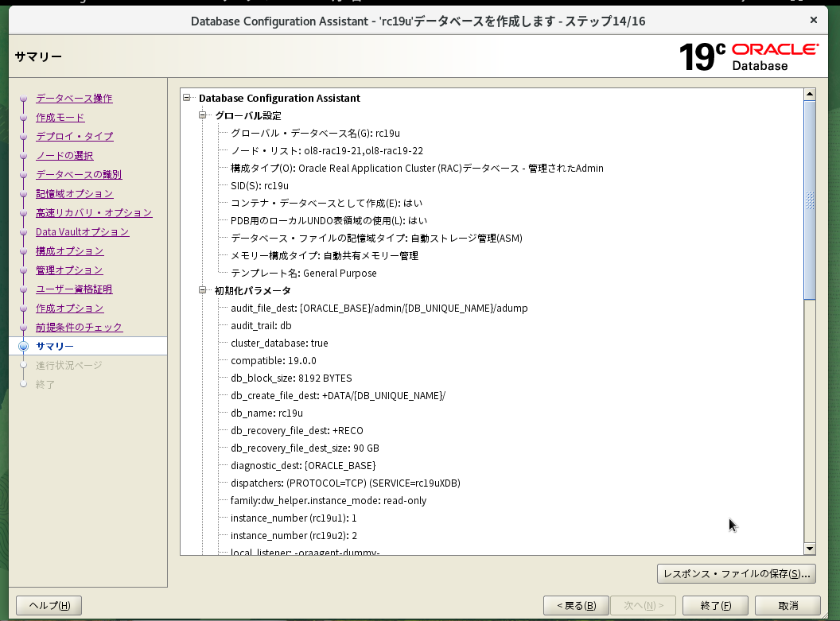The width and height of the screenshot is (840, 621).
Task: Select the db_recovery_file_dest_size: 90 GB row
Action: 305,448
